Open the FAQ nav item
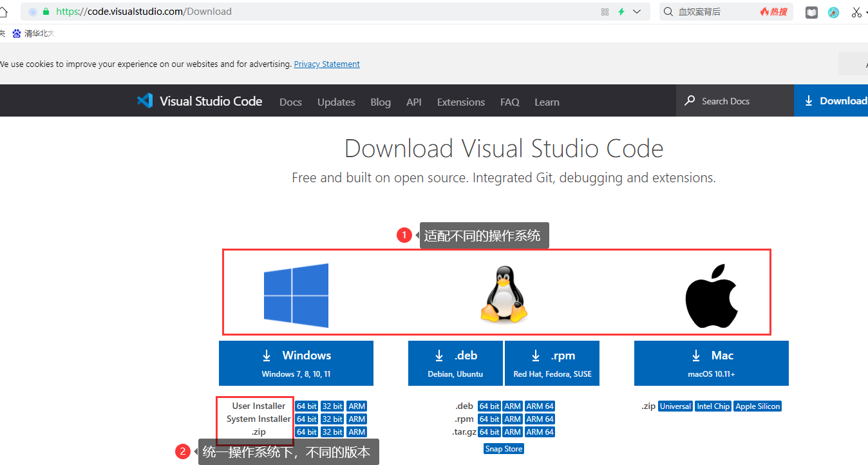 tap(510, 102)
